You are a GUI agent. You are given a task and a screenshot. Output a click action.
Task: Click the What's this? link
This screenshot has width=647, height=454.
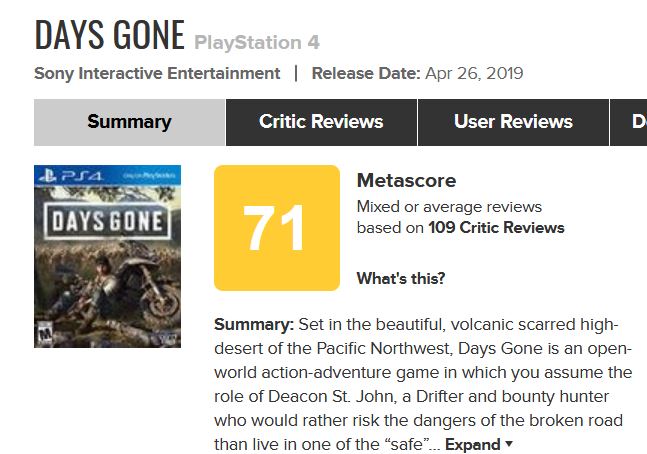click(401, 278)
